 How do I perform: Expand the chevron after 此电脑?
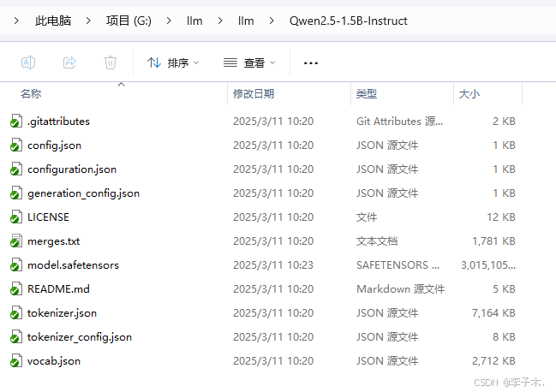(88, 21)
